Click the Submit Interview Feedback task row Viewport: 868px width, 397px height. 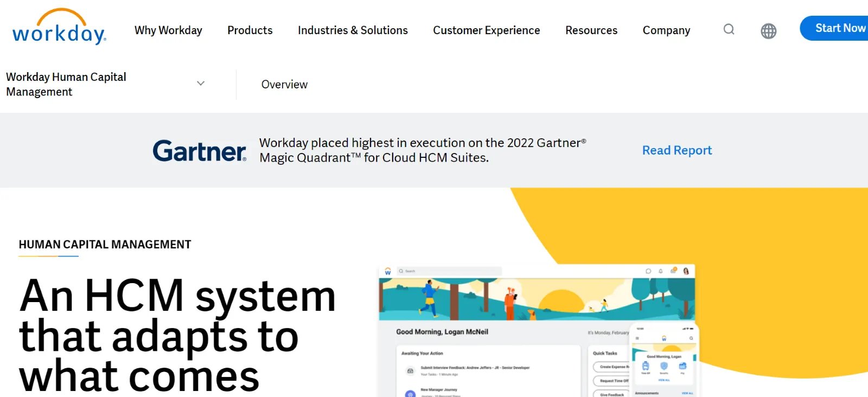[x=468, y=370]
